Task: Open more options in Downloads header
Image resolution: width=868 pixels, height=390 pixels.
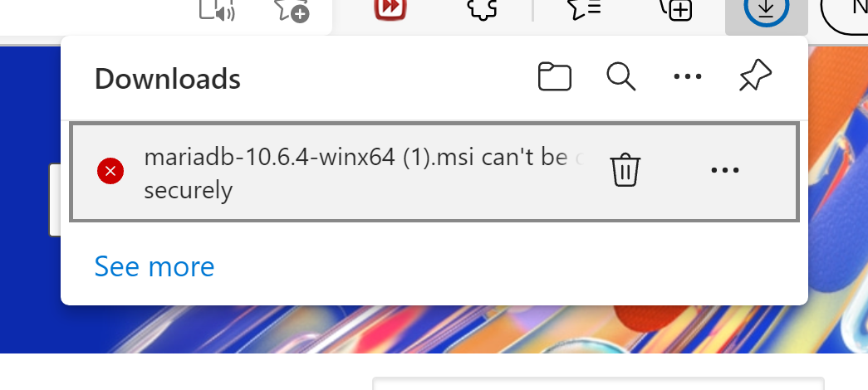Action: 688,76
